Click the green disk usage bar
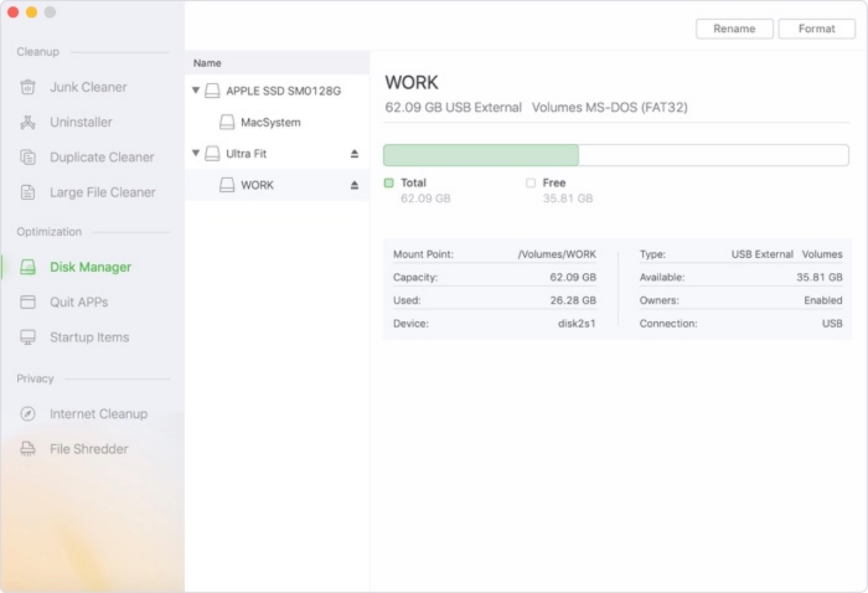Screen dimensions: 868x593 pyautogui.click(x=481, y=155)
